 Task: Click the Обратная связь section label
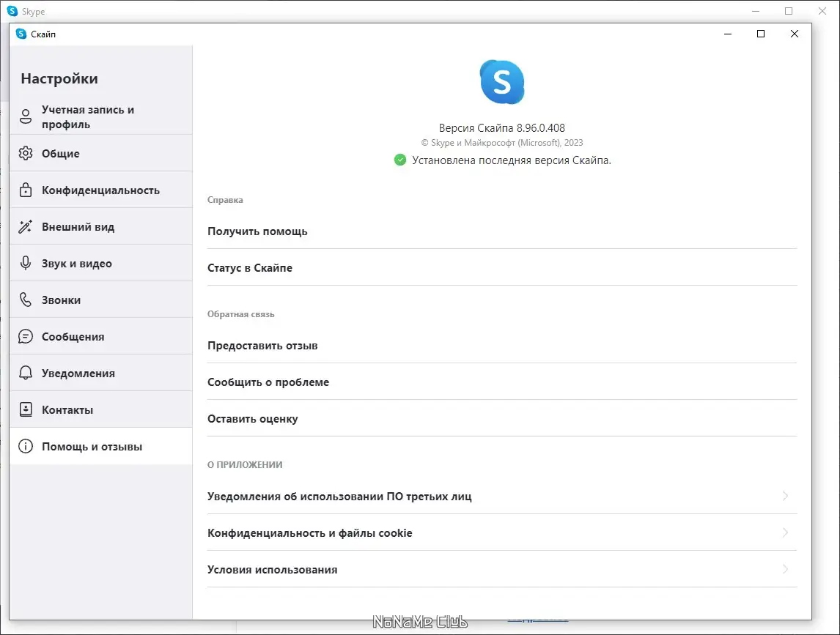click(x=240, y=314)
